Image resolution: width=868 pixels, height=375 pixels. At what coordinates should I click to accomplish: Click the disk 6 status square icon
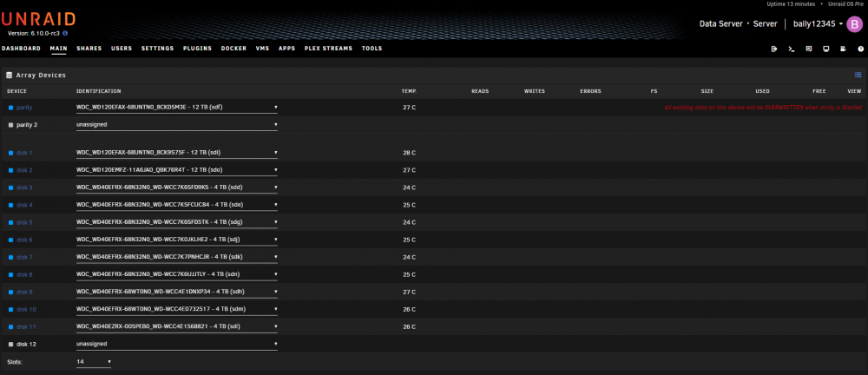10,240
